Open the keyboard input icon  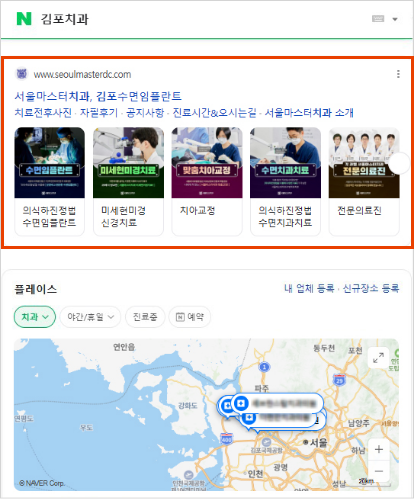click(378, 19)
